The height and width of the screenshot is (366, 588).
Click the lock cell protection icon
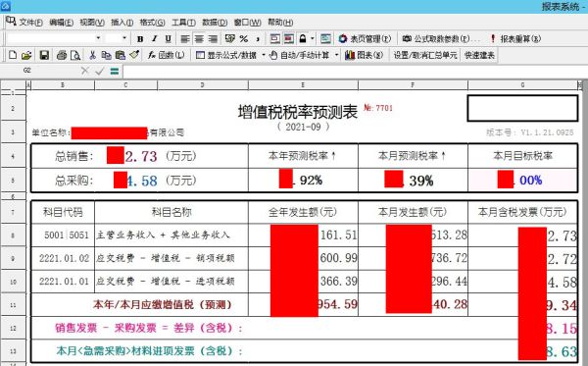(x=303, y=38)
